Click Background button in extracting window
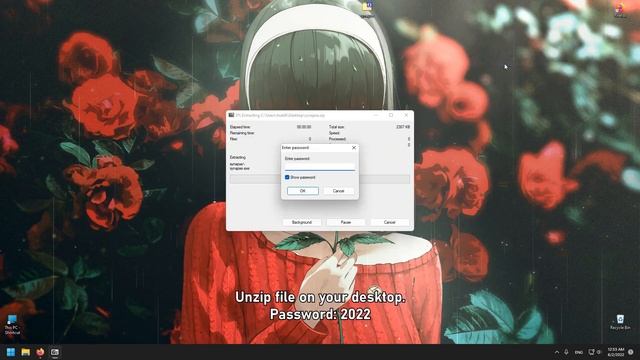The image size is (640, 360). 302,222
